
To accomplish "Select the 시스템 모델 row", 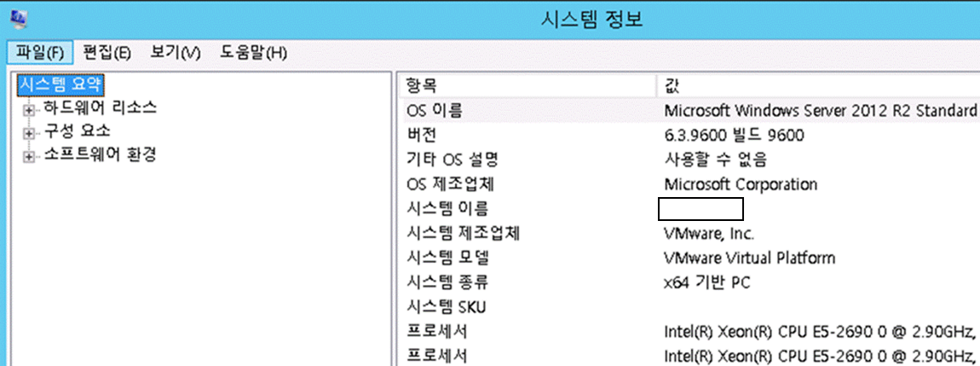I will (689, 258).
